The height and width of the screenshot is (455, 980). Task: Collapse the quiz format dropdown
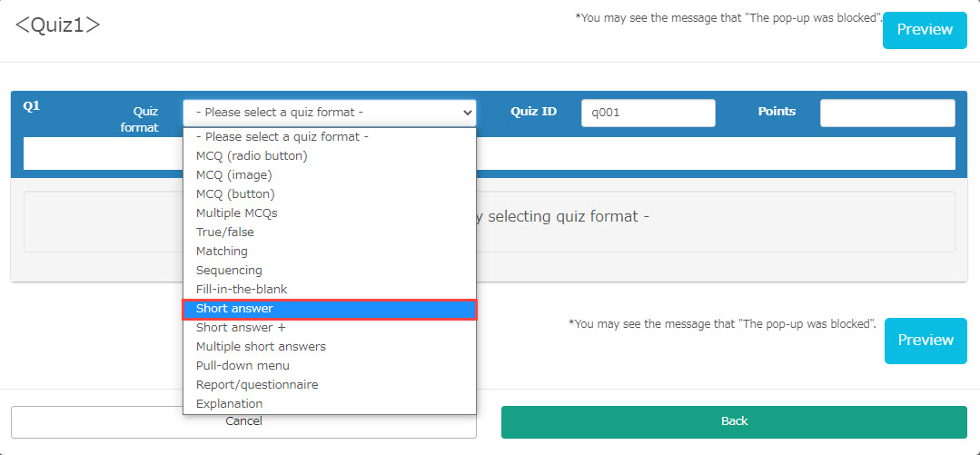pyautogui.click(x=329, y=113)
